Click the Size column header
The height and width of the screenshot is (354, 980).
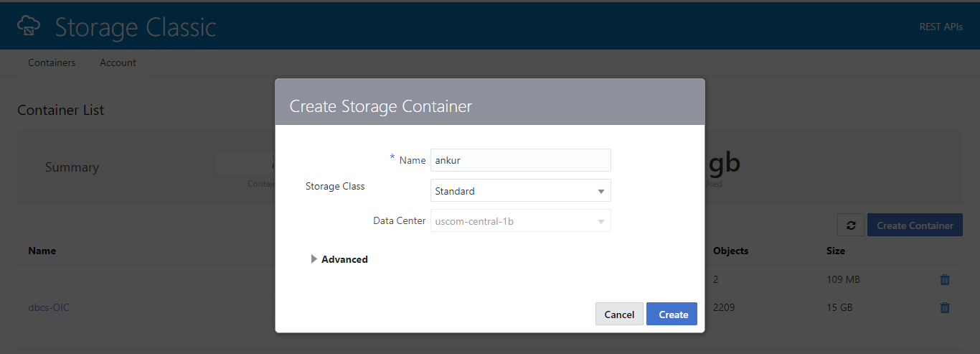coord(835,251)
